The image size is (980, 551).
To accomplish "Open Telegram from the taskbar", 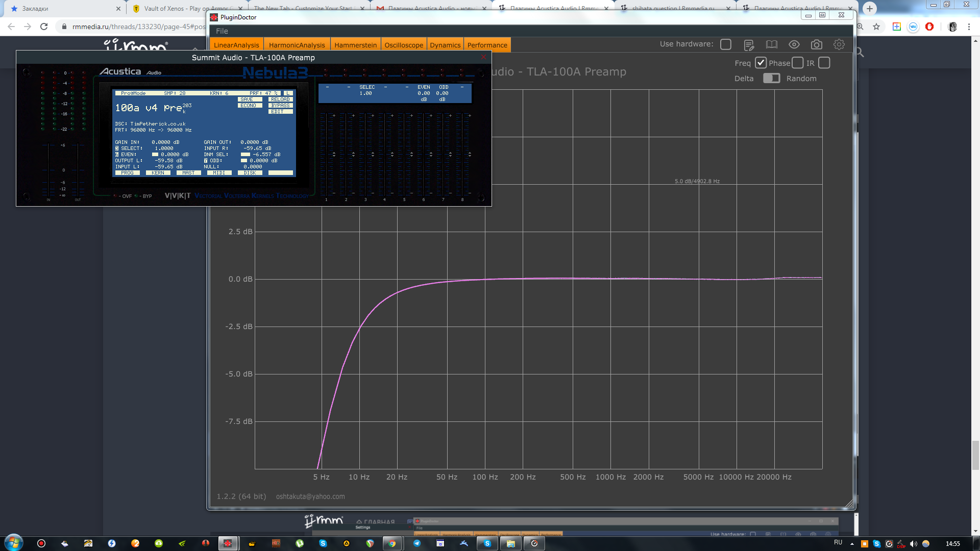I will pyautogui.click(x=416, y=543).
